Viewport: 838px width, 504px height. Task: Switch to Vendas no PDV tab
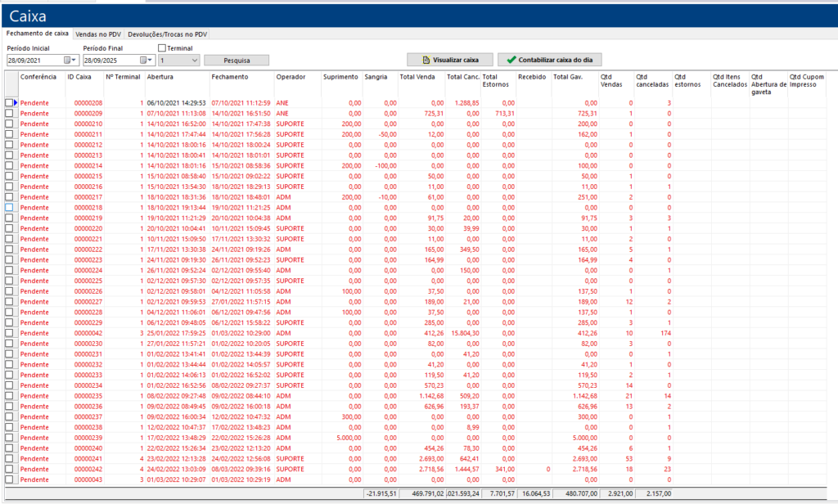click(x=97, y=34)
